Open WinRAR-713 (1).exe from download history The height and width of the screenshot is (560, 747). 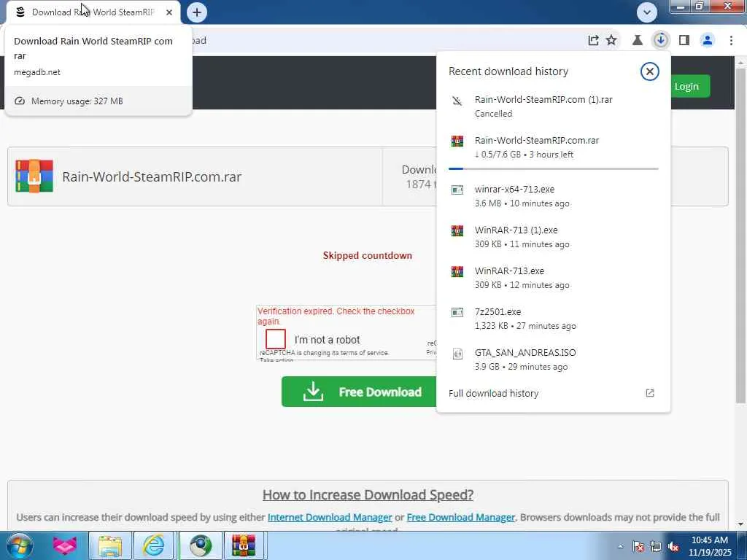click(553, 237)
